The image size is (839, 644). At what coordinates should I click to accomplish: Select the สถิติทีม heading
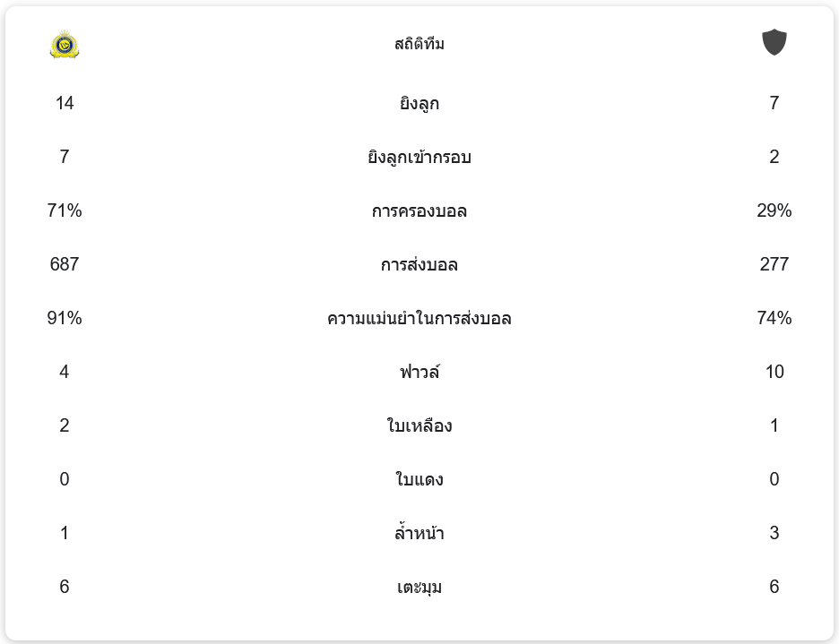[x=419, y=44]
